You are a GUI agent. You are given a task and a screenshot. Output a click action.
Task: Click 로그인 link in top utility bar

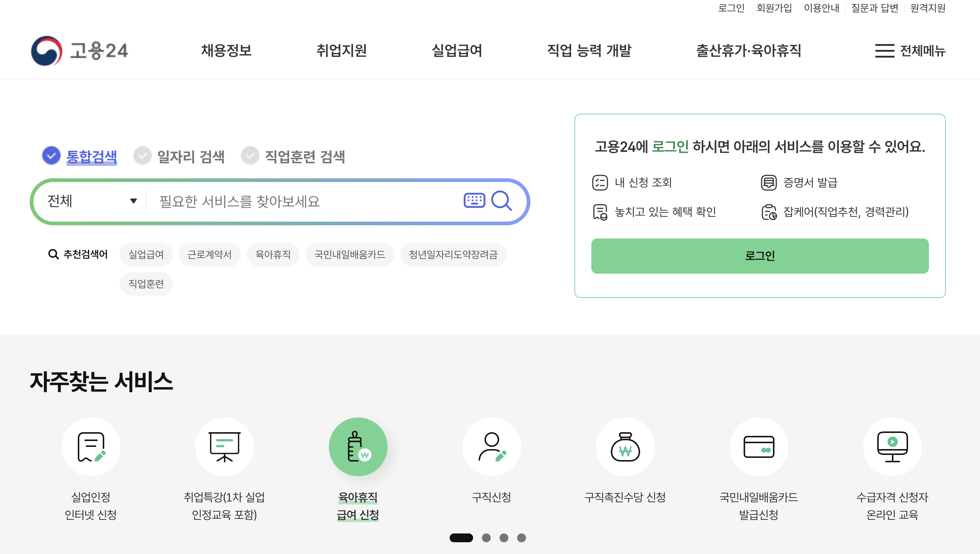pos(731,8)
